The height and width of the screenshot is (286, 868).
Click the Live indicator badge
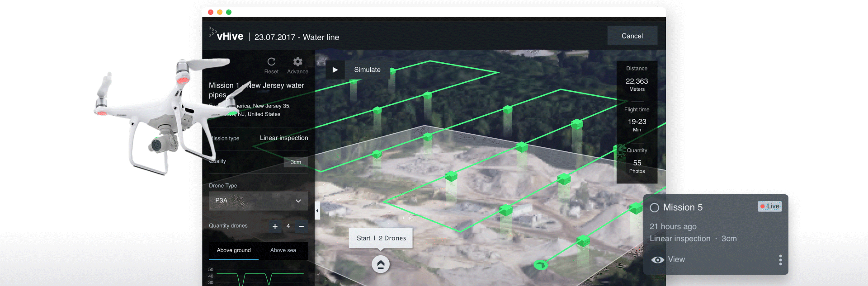click(x=769, y=206)
